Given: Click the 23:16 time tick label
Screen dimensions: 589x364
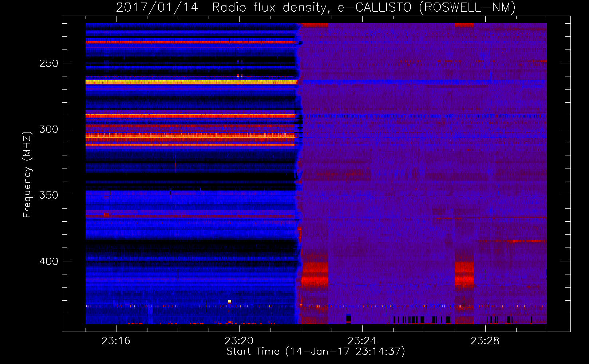Looking at the screenshot, I should click(x=116, y=341).
